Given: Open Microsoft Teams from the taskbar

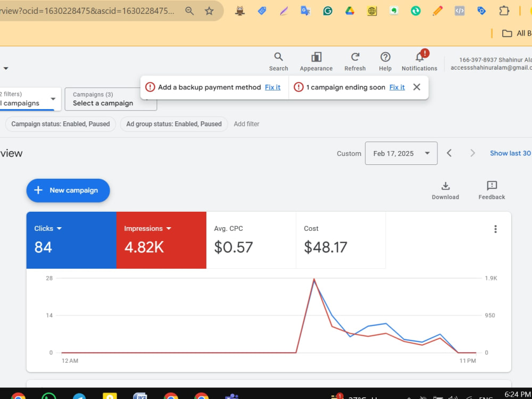Looking at the screenshot, I should [x=232, y=396].
